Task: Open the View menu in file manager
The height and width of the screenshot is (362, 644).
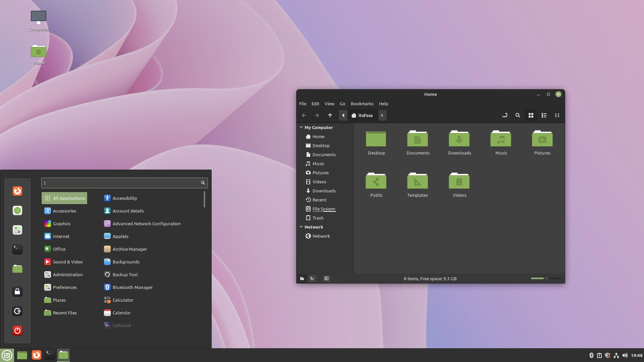Action: click(x=329, y=104)
